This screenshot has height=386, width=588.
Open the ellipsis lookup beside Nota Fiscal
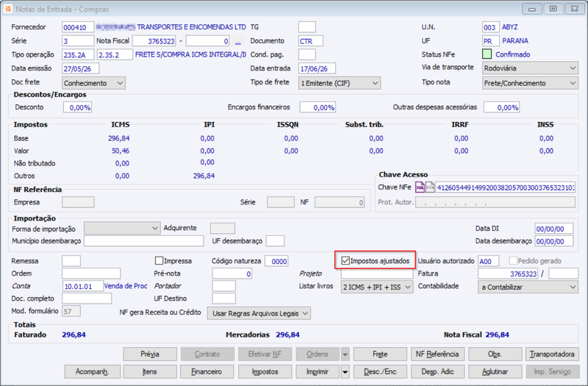[237, 41]
